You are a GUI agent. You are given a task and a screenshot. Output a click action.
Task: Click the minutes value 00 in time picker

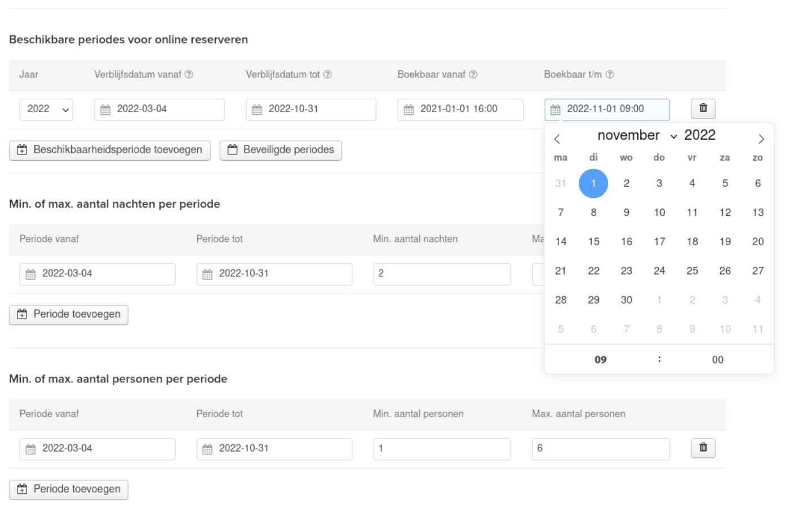(717, 360)
